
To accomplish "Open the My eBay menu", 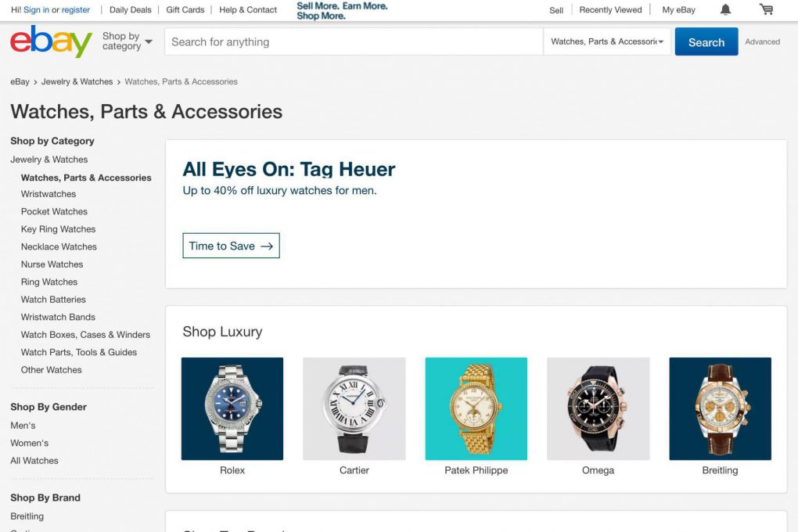I will (678, 10).
